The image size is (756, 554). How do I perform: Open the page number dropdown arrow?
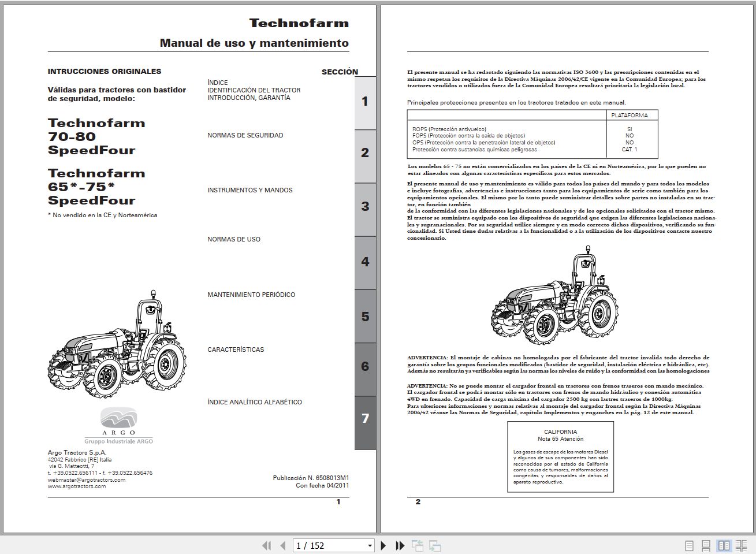pyautogui.click(x=370, y=545)
